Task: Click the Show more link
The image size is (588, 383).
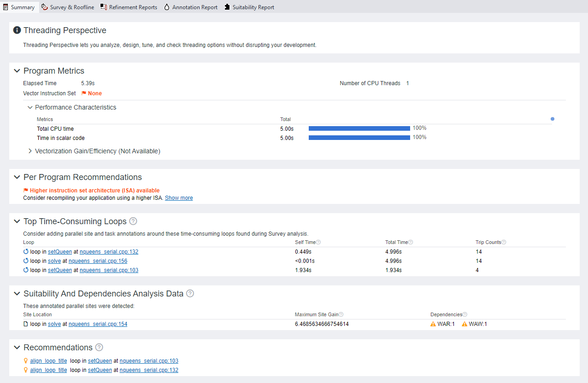Action: pos(179,198)
